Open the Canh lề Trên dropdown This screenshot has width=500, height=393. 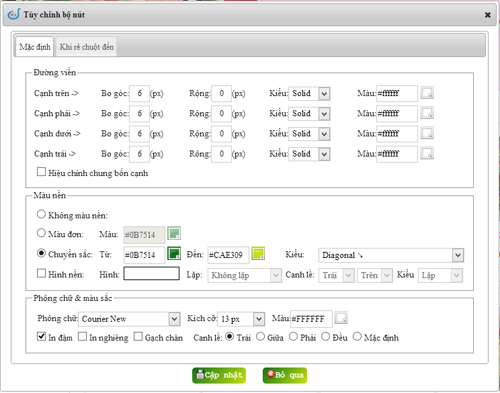(x=375, y=275)
